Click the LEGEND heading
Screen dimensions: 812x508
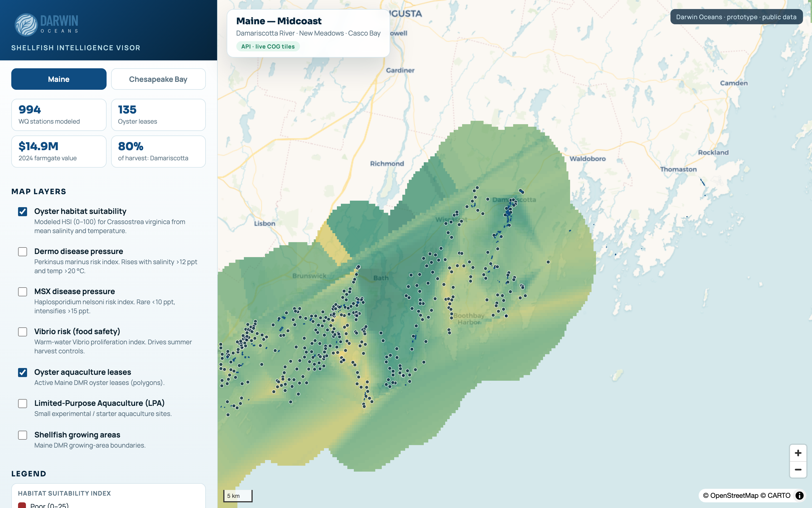pos(28,474)
